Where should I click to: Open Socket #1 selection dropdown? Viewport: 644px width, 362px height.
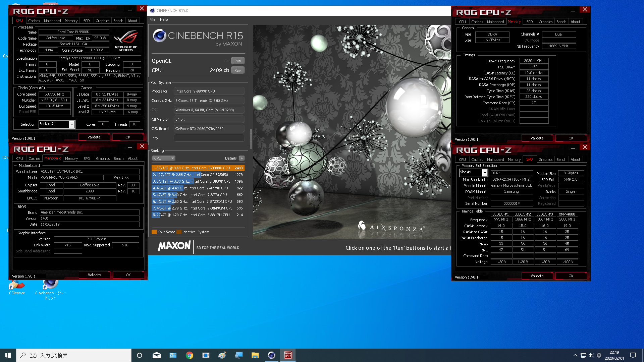pyautogui.click(x=57, y=124)
